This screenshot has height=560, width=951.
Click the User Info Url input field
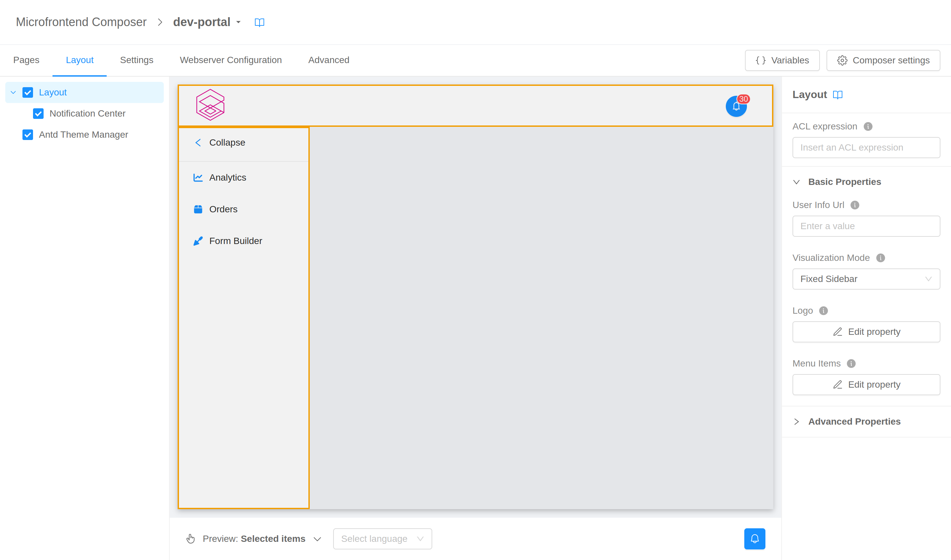866,226
